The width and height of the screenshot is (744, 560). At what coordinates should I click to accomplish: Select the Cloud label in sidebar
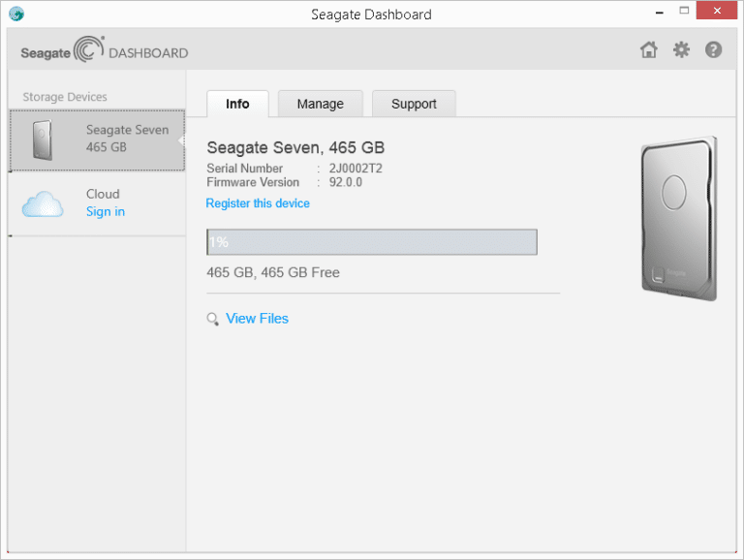point(103,194)
